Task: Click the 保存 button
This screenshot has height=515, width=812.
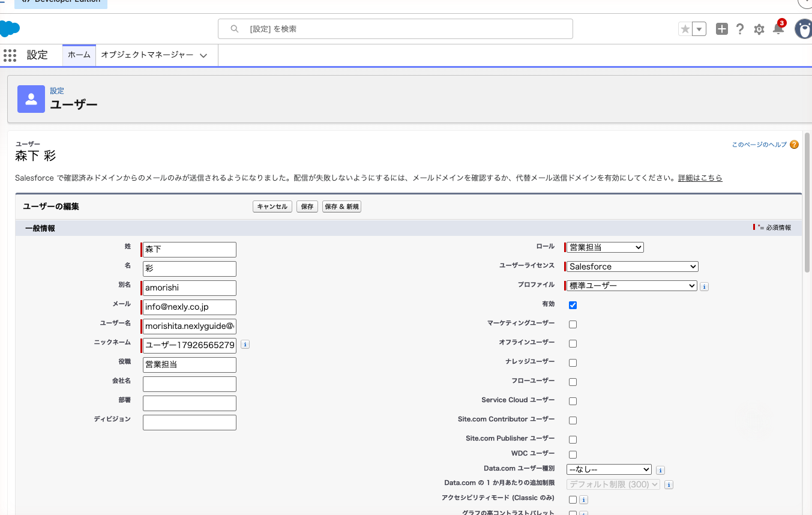Action: (307, 206)
